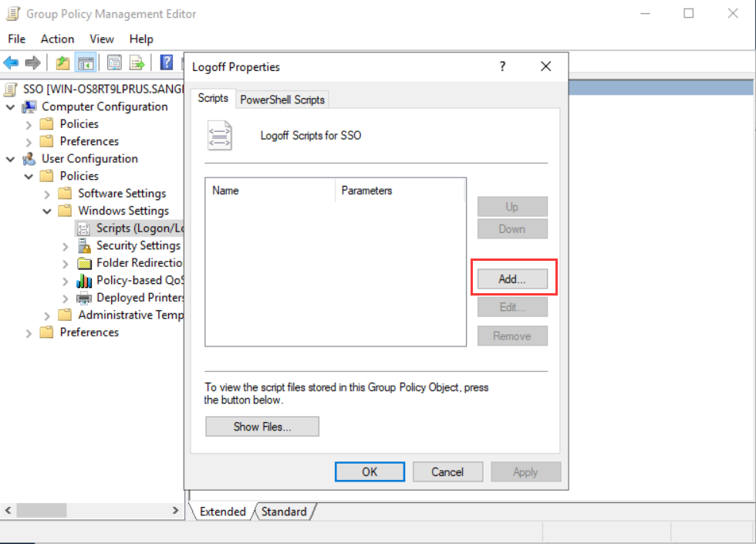Image resolution: width=756 pixels, height=544 pixels.
Task: Click the Policy-based QoS chart icon
Action: click(84, 280)
